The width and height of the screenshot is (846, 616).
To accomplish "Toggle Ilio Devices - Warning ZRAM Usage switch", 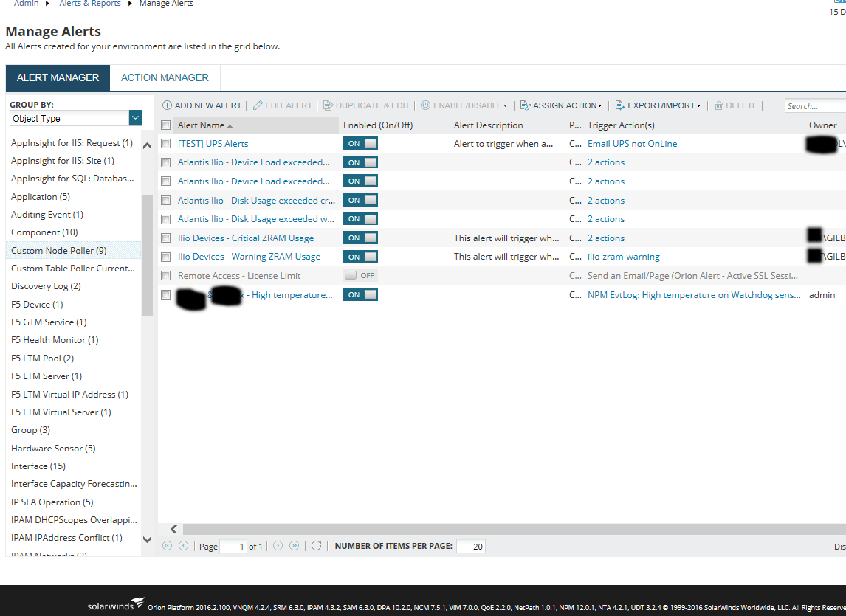I will [360, 257].
